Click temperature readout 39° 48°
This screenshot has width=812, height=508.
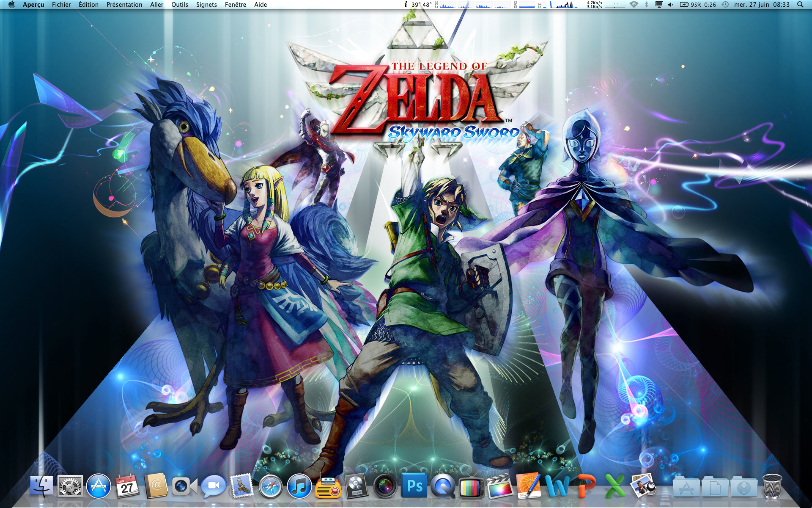point(422,5)
